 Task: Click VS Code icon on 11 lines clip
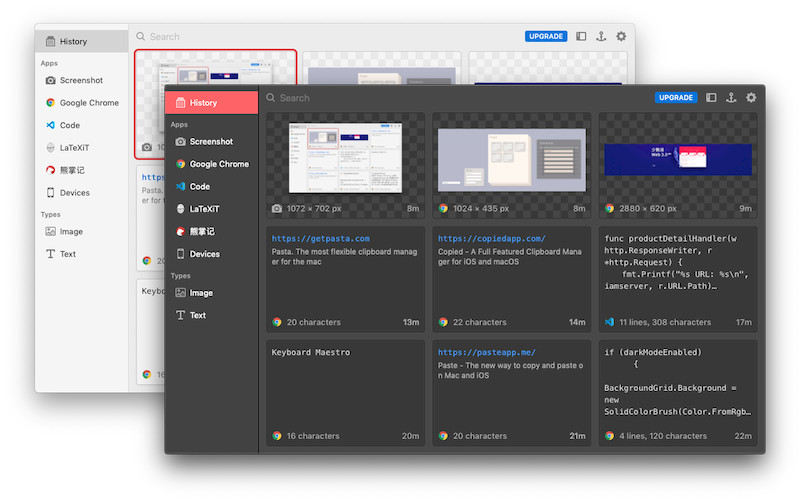pos(609,322)
